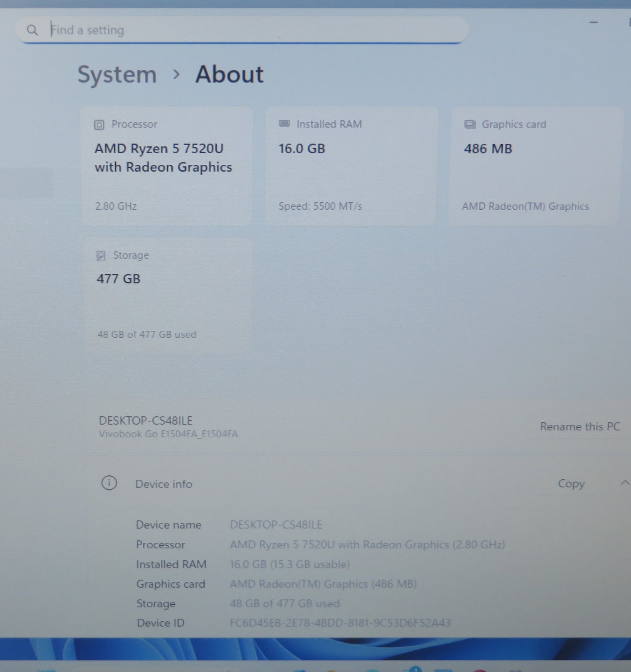
Task: Click Processor value with '(2.80 GHz)'
Action: pos(368,545)
